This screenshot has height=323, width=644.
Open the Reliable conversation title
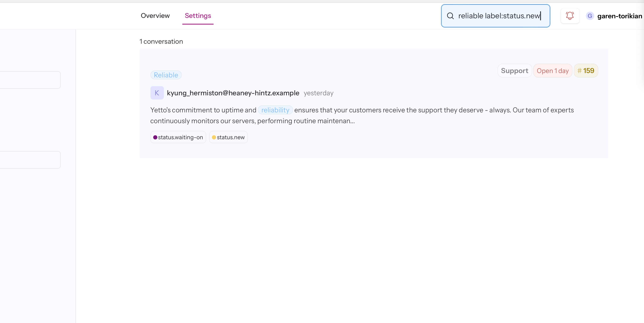166,75
